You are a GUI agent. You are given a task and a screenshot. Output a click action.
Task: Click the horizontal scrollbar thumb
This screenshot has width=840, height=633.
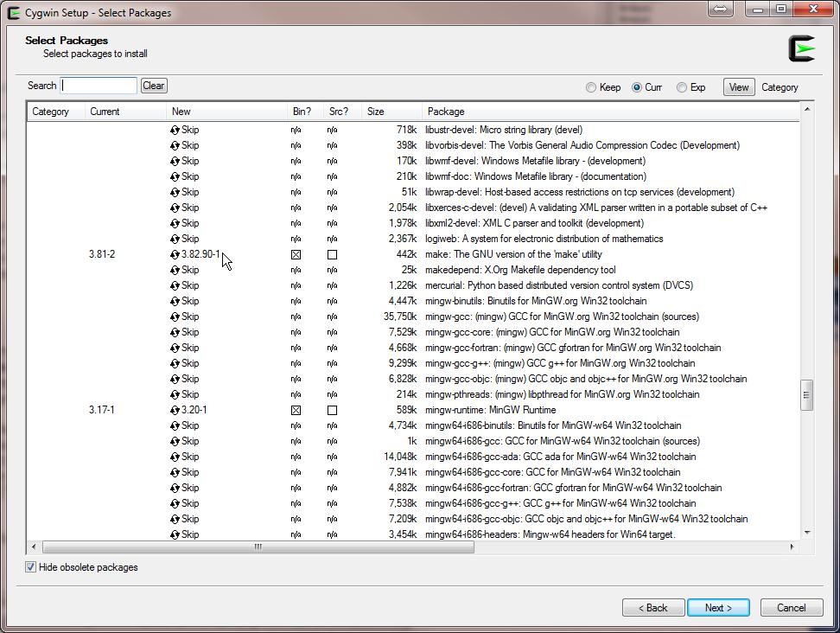[x=258, y=547]
